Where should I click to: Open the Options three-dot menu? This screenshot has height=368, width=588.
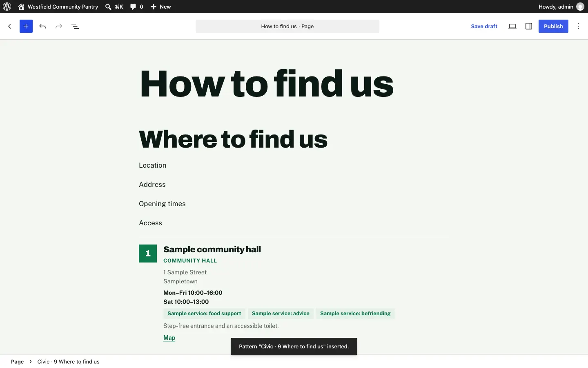579,26
